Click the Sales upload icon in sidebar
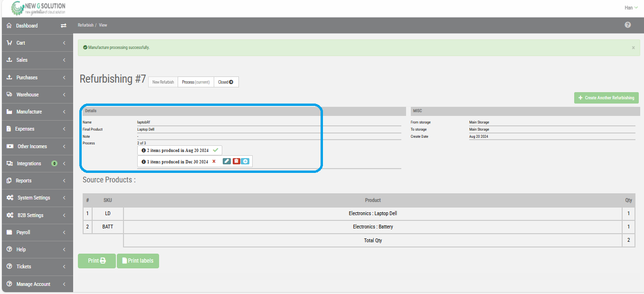The image size is (644, 294). point(9,60)
